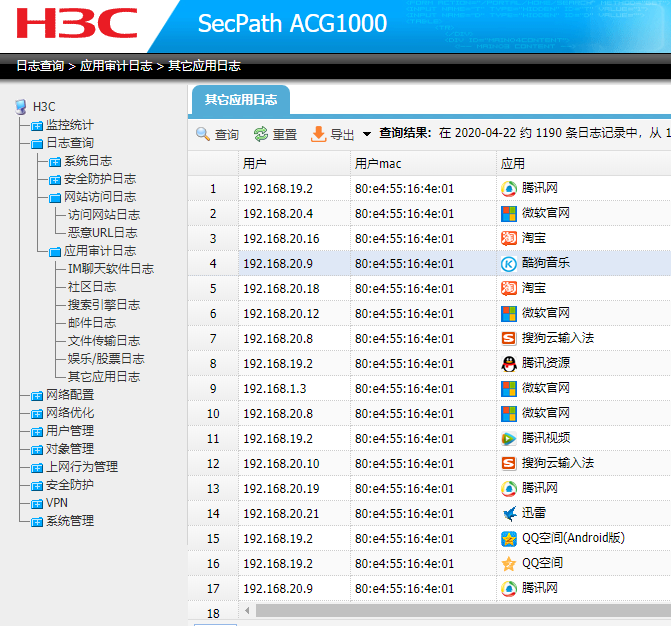The image size is (671, 626).
Task: Click 腾讯网 icon in row 1
Action: point(509,189)
